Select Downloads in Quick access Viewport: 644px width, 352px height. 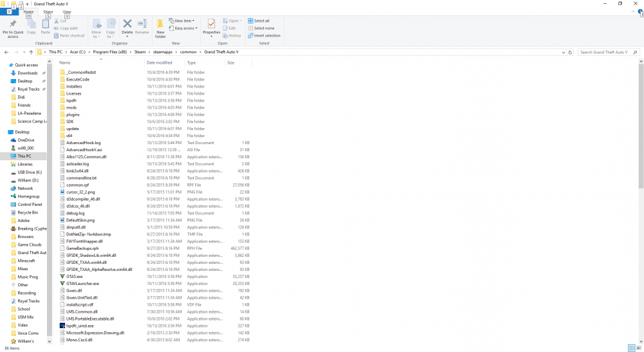point(28,73)
